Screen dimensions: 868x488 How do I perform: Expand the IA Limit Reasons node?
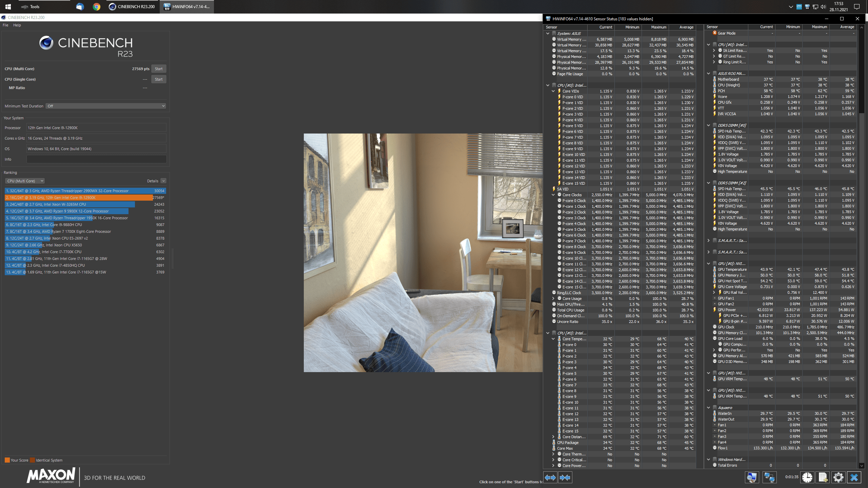(x=714, y=50)
